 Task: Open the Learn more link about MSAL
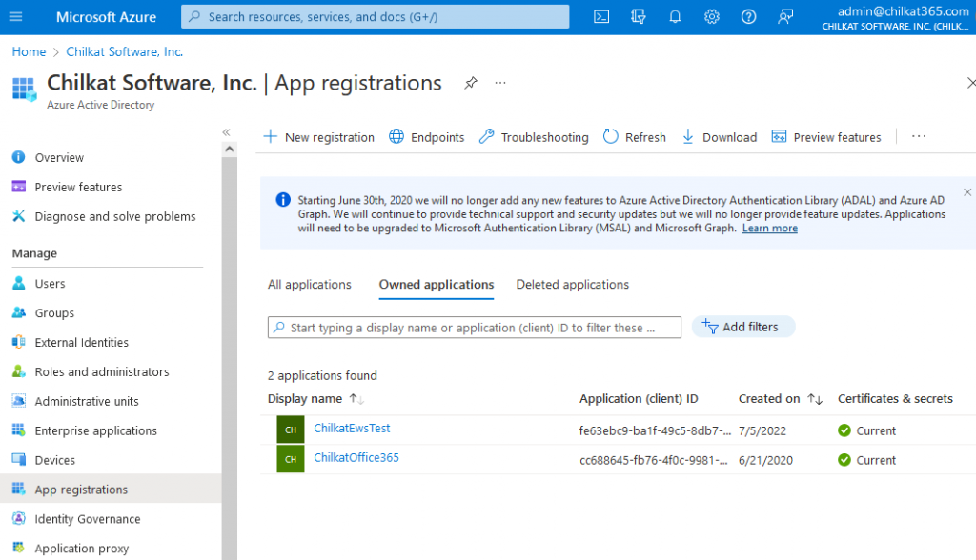coord(769,227)
